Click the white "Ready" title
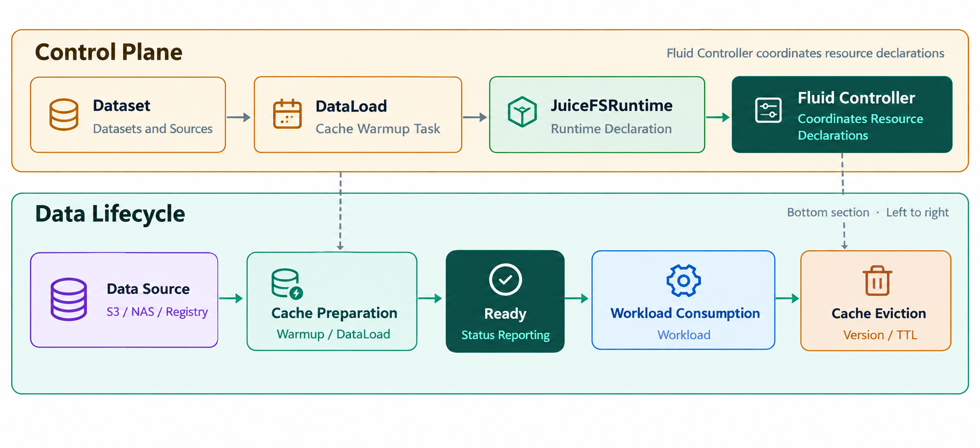980x448 pixels. point(506,314)
